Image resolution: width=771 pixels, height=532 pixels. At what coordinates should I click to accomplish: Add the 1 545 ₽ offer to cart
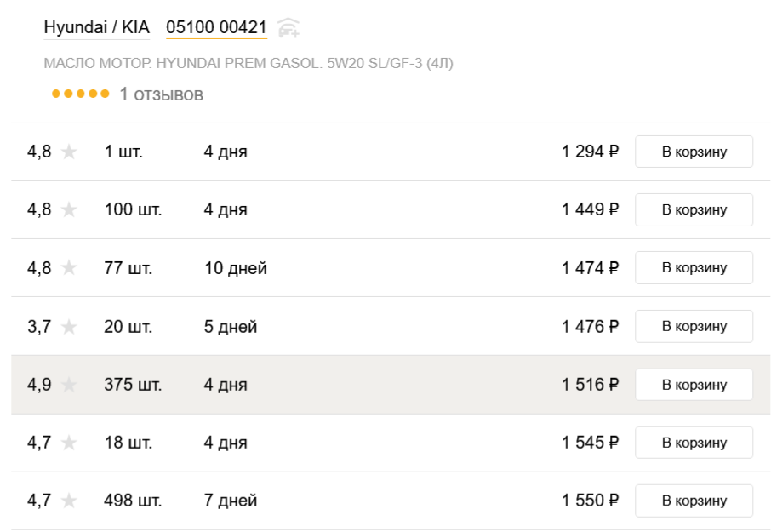(694, 443)
